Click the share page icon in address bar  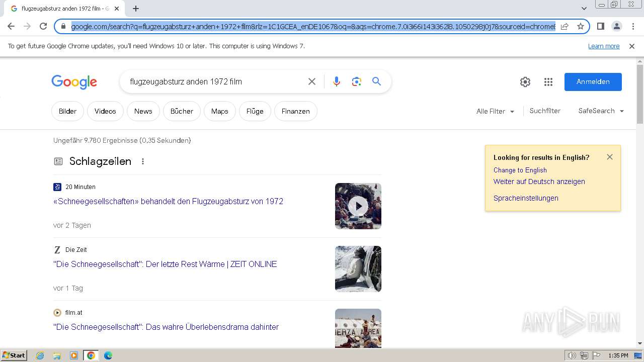click(x=565, y=26)
